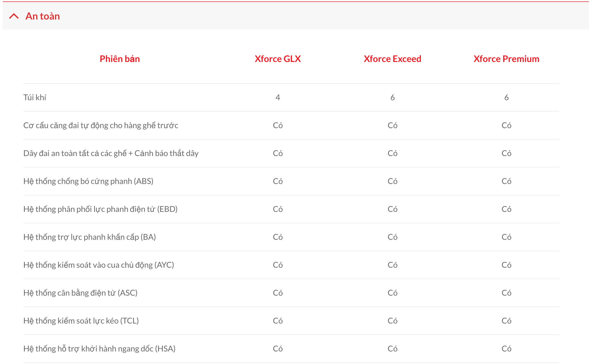This screenshot has height=364, width=595.
Task: Click the BA emergency brake assist label
Action: pyautogui.click(x=90, y=237)
